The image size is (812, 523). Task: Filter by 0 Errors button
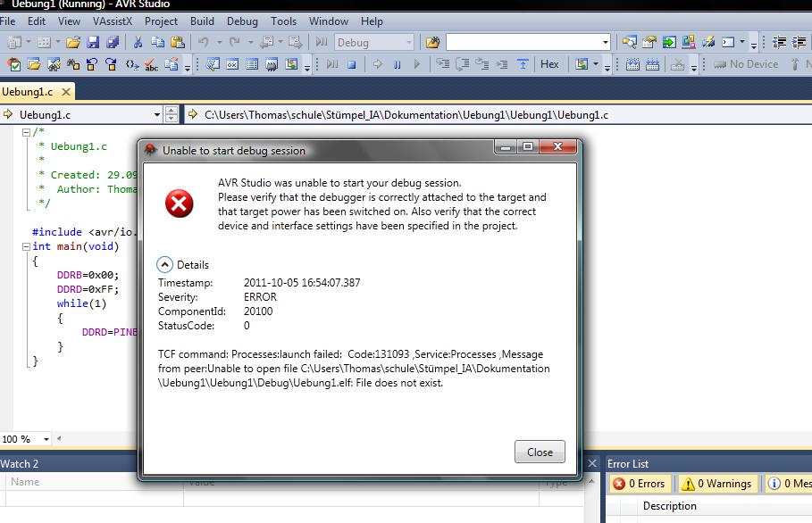[639, 484]
